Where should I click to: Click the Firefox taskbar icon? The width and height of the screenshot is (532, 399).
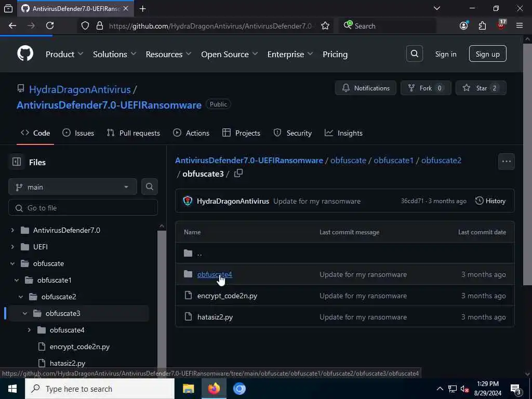(x=214, y=389)
